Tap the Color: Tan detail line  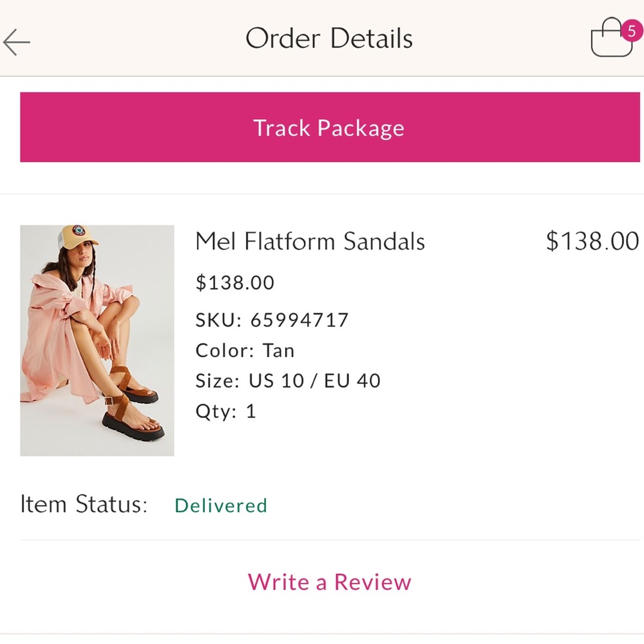pos(245,350)
